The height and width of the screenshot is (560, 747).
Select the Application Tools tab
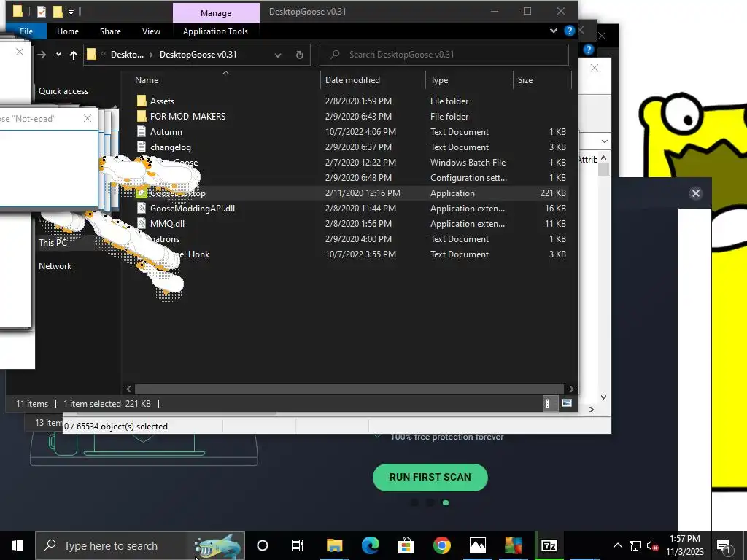(215, 31)
